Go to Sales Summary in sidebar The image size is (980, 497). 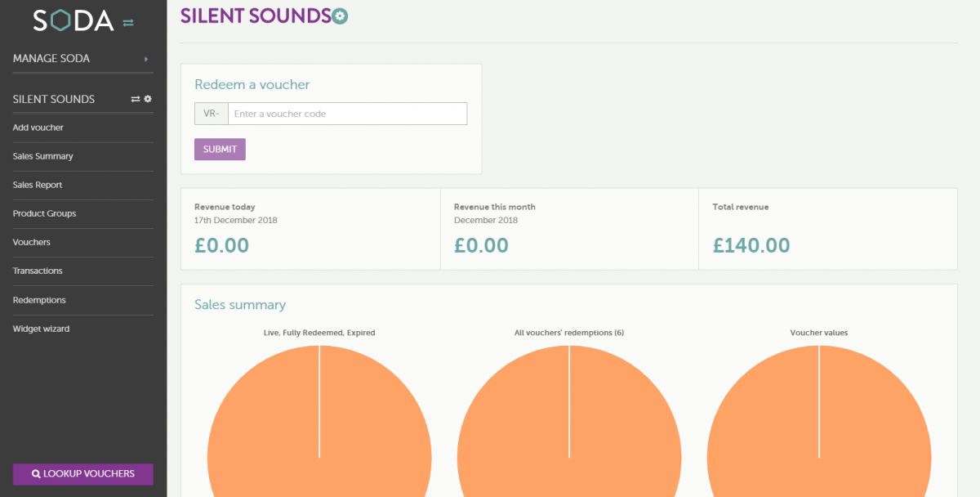coord(43,156)
